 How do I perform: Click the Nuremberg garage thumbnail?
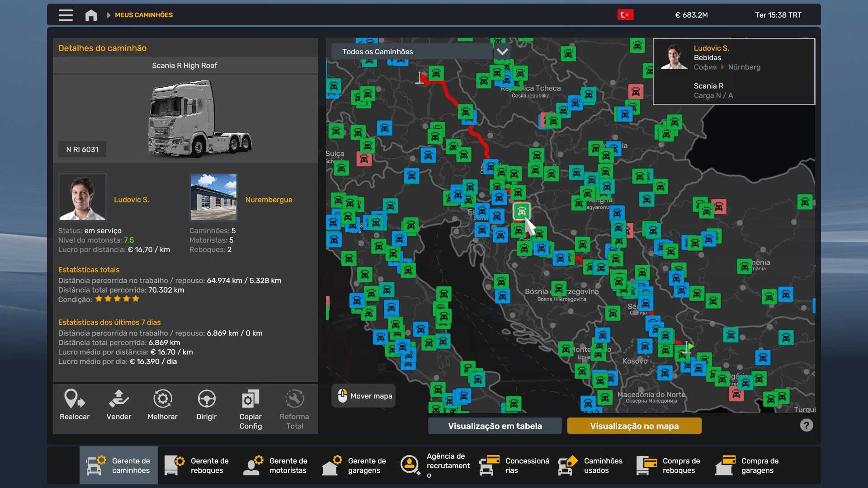pos(213,197)
